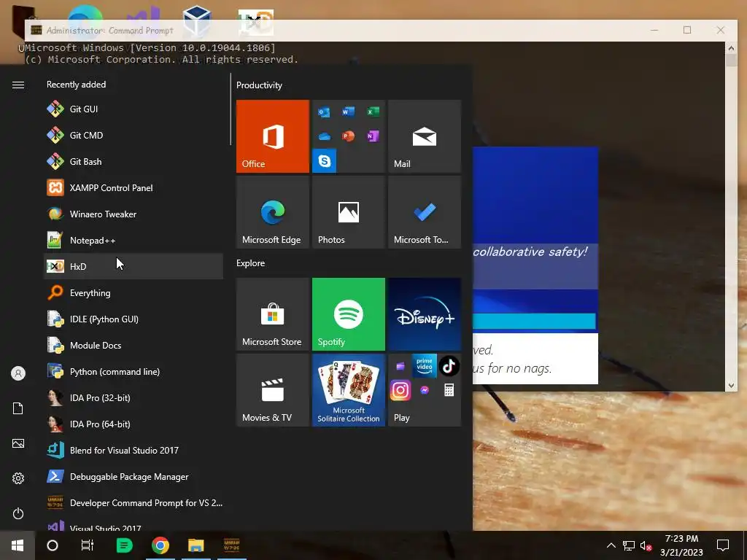The image size is (747, 560).
Task: Launch Google Chrome from the taskbar
Action: coord(160,545)
